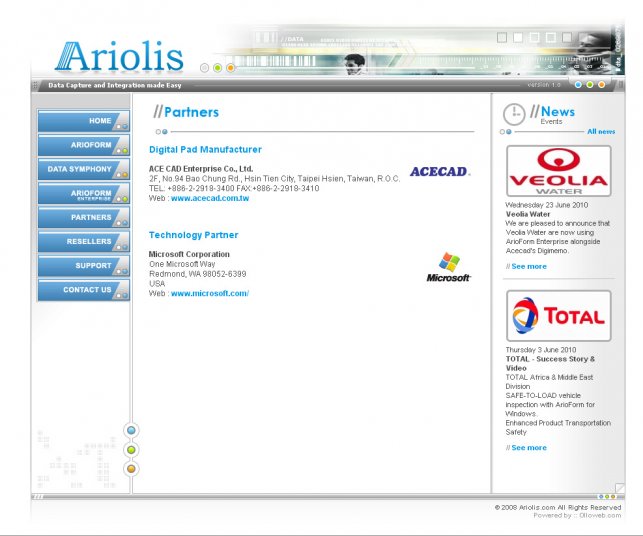Click the Ariolis logo
643x536 pixels.
coord(119,56)
